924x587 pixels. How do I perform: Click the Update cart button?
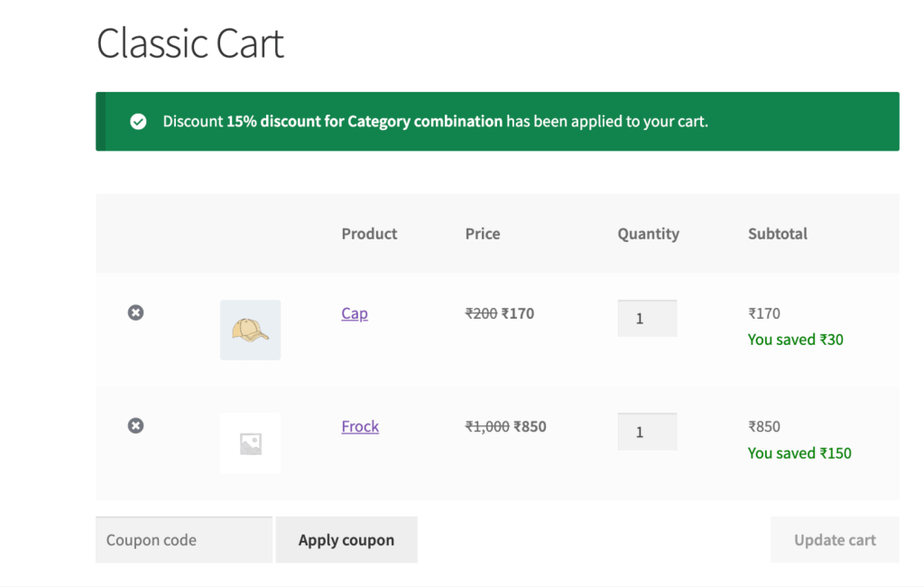click(834, 539)
